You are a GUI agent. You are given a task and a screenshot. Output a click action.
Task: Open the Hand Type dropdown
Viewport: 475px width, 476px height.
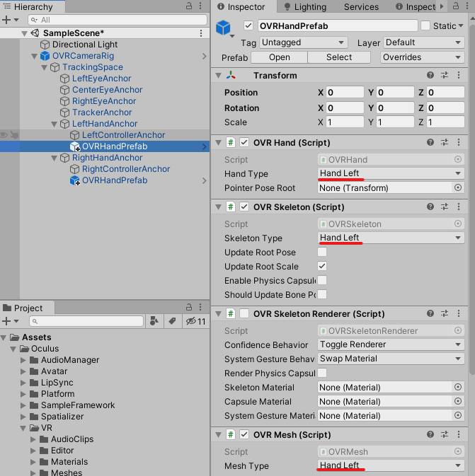pos(391,173)
